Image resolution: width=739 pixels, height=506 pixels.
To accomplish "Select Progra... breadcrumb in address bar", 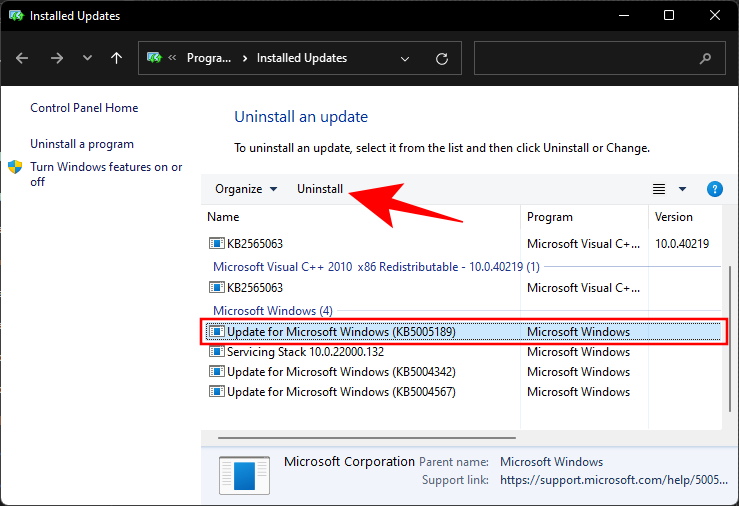I will pyautogui.click(x=209, y=58).
